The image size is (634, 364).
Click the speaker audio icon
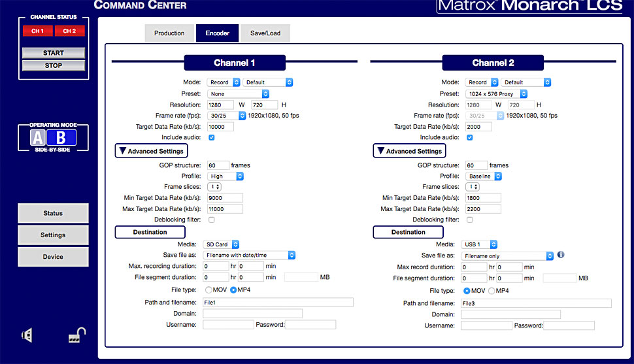(27, 335)
